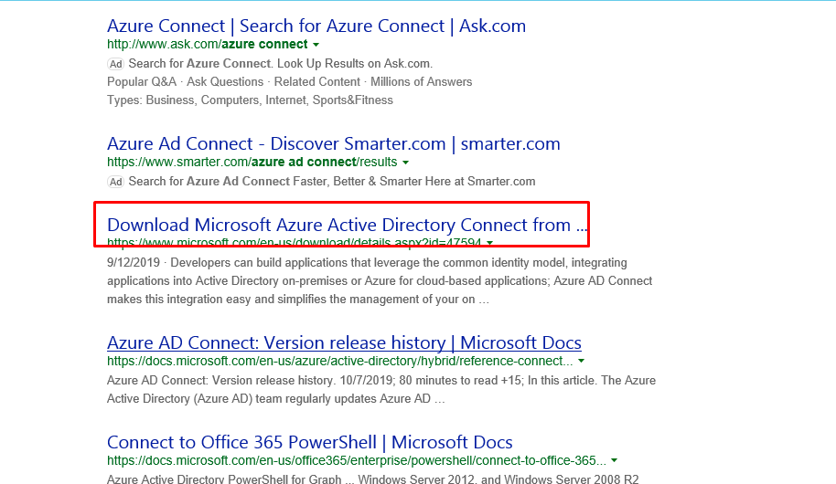This screenshot has height=484, width=836.
Task: Open the Ask.com Azure Connect result title
Action: (316, 26)
